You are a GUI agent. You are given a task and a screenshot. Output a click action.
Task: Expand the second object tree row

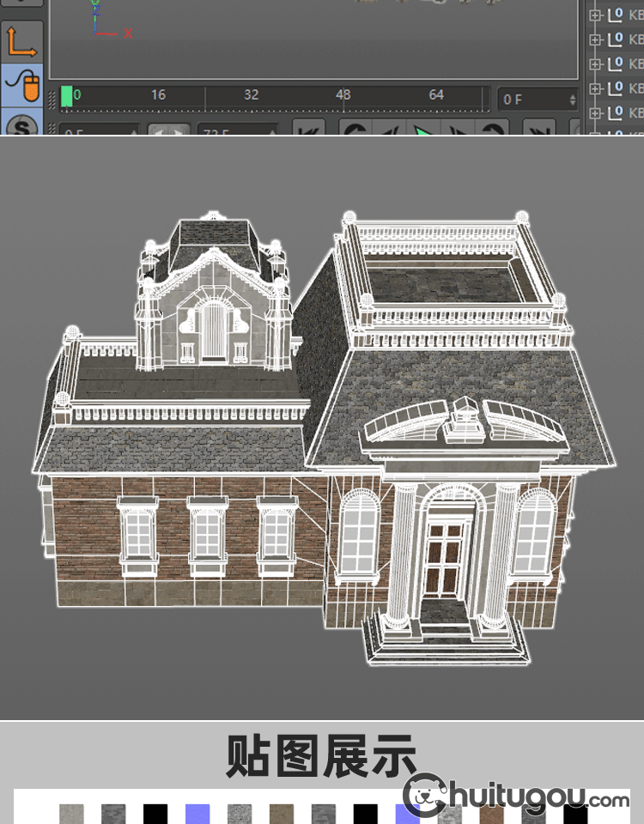(x=596, y=39)
